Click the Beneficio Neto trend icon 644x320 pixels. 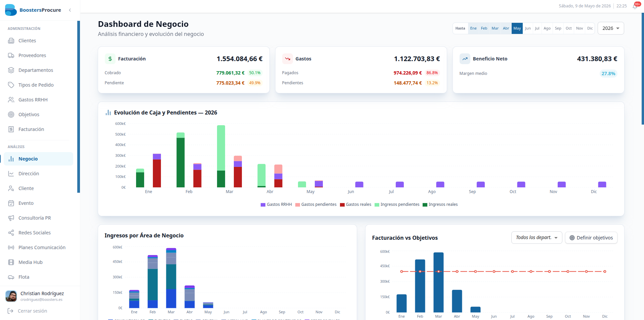(x=465, y=59)
